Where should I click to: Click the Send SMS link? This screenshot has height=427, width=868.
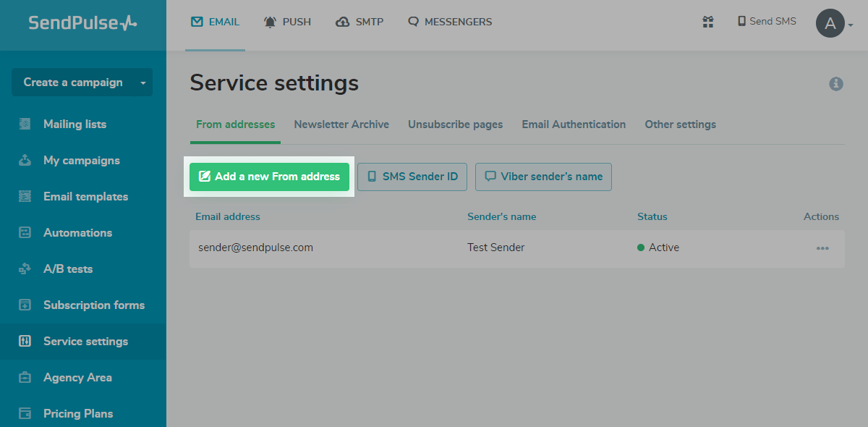pyautogui.click(x=766, y=22)
